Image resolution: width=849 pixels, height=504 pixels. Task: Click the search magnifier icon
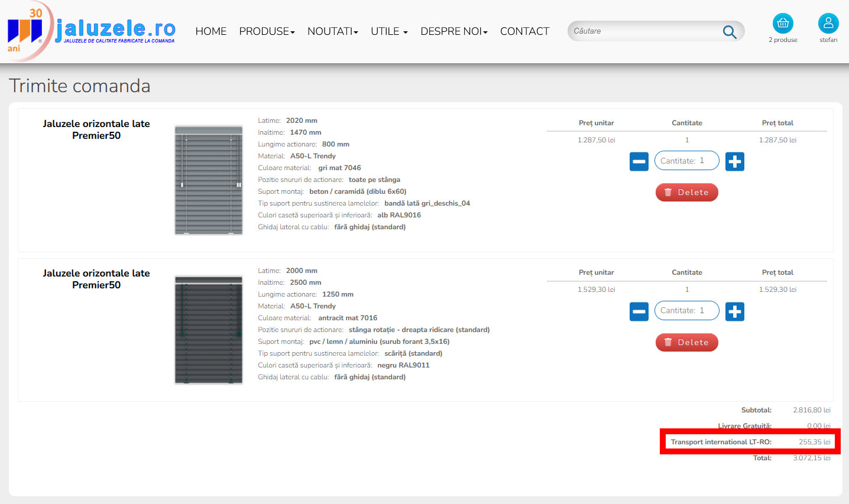click(730, 32)
